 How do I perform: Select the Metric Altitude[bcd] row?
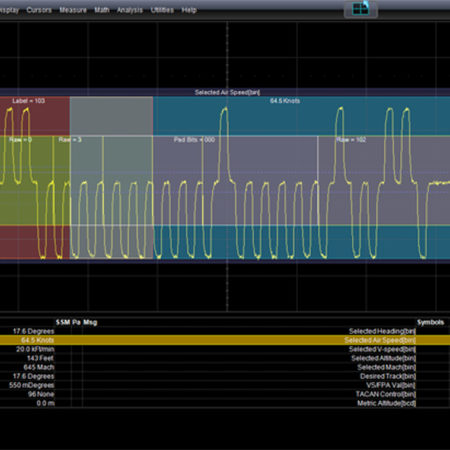click(225, 403)
